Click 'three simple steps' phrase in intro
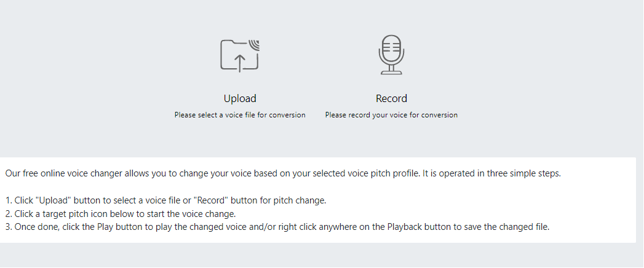This screenshot has width=644, height=268. 523,173
